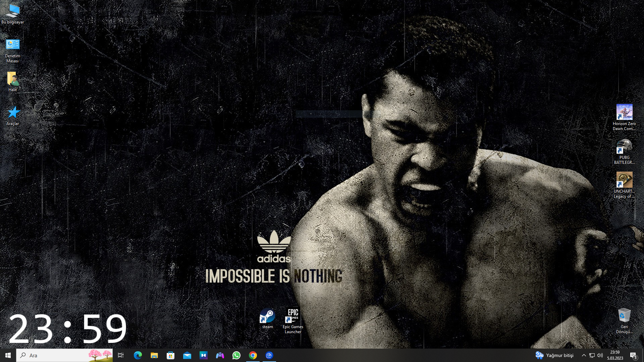644x362 pixels.
Task: Select the Bu bilgisayar desktop icon
Action: click(13, 14)
